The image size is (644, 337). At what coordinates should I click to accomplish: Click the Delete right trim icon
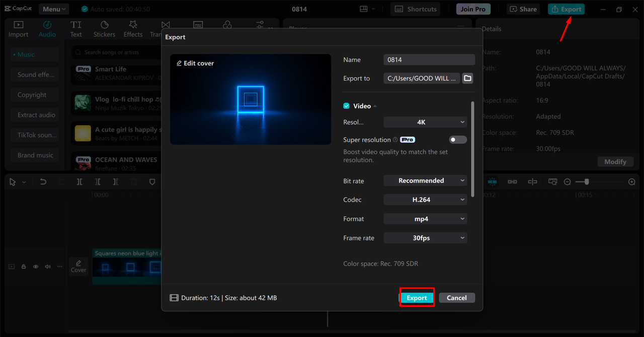(116, 182)
